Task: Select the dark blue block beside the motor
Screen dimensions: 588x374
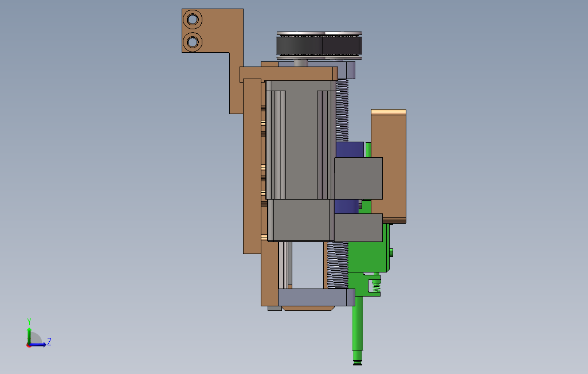Action: (x=350, y=150)
